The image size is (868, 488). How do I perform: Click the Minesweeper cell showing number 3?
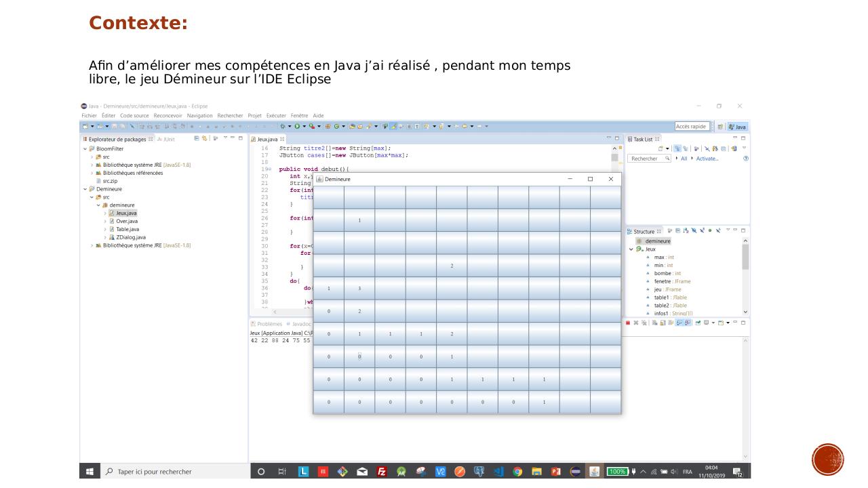[359, 289]
